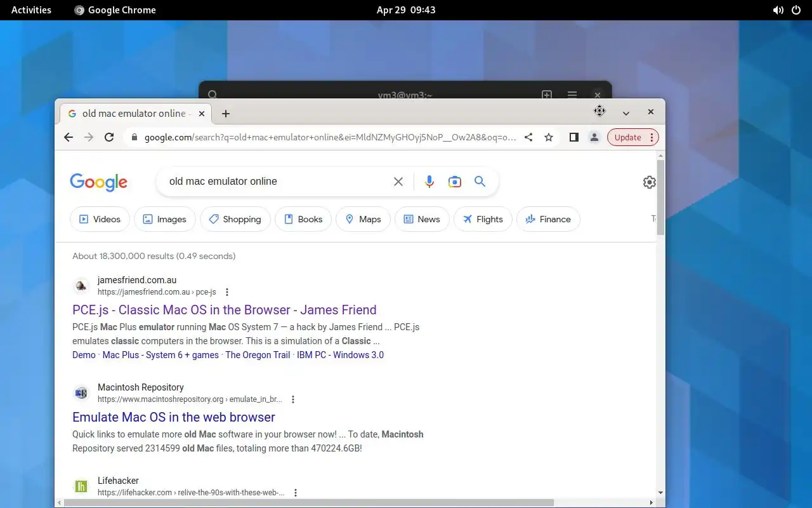Open more options for Lifehacker result
Viewport: 812px width, 508px height.
(296, 493)
